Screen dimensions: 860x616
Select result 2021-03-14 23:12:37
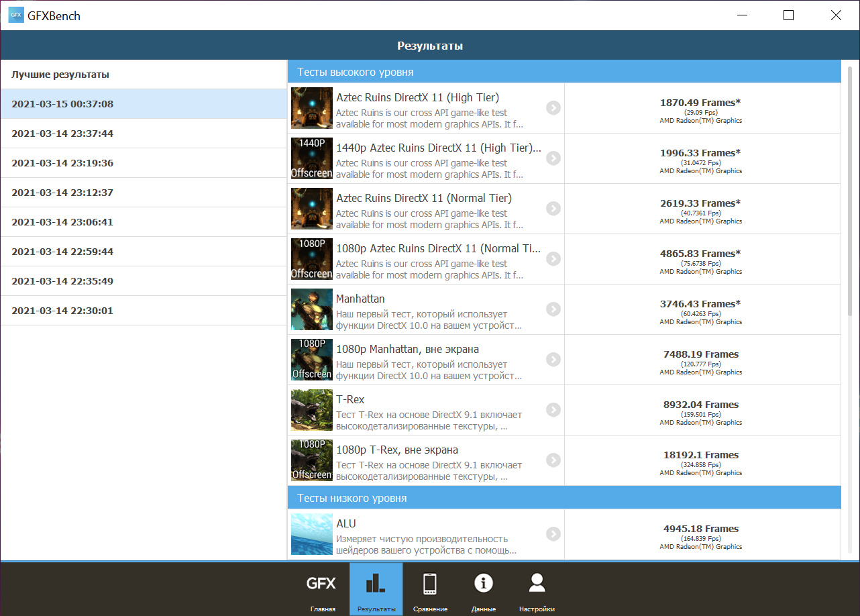tap(144, 193)
